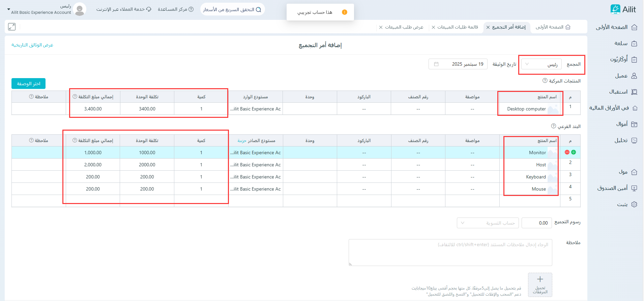Open the أوكازيون sidebar menu item

[x=623, y=60]
